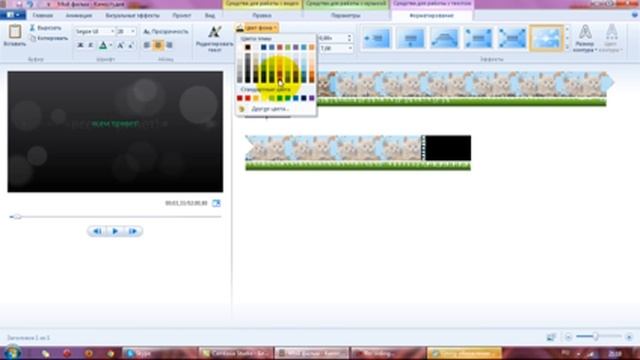Open the application file menu button

(x=13, y=15)
